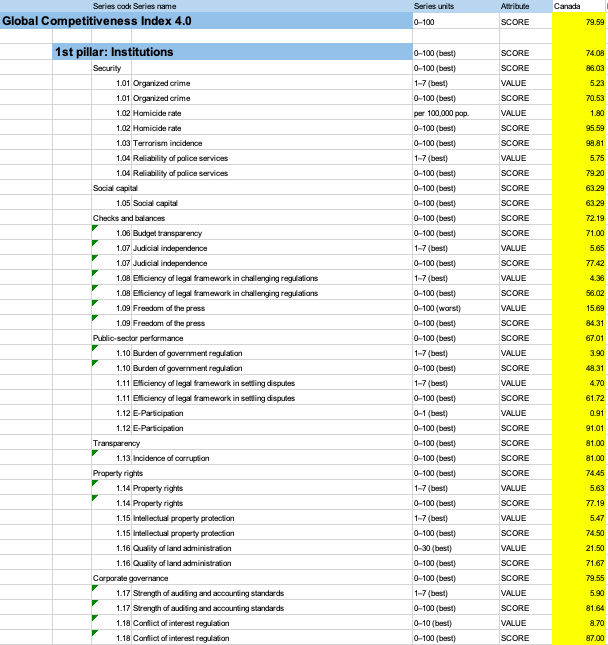Click Intellectual property protection value 5.47
The height and width of the screenshot is (645, 608).
[579, 518]
